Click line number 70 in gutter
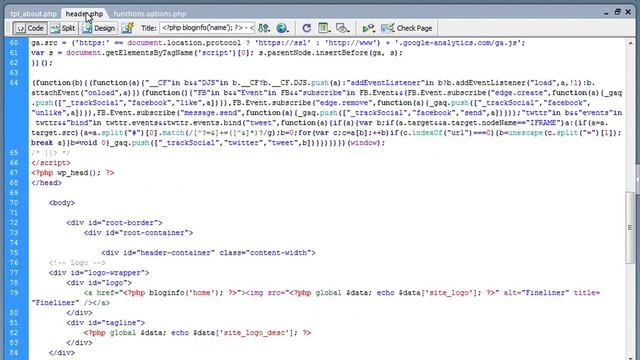This screenshot has width=640, height=360. tap(14, 203)
